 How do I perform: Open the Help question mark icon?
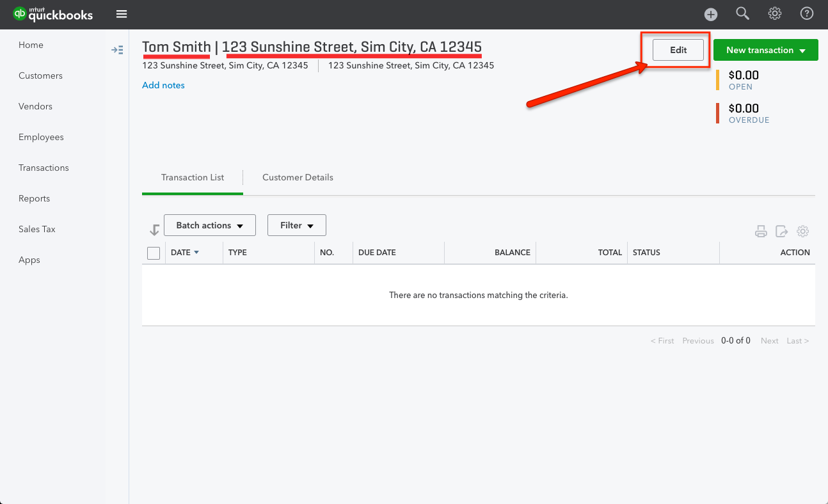(x=806, y=13)
